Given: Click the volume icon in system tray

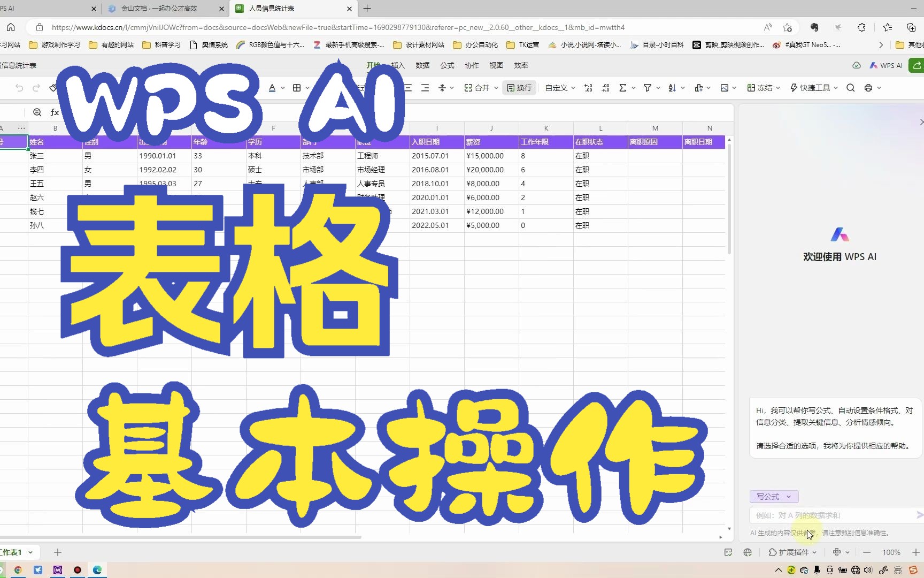Looking at the screenshot, I should coord(868,570).
